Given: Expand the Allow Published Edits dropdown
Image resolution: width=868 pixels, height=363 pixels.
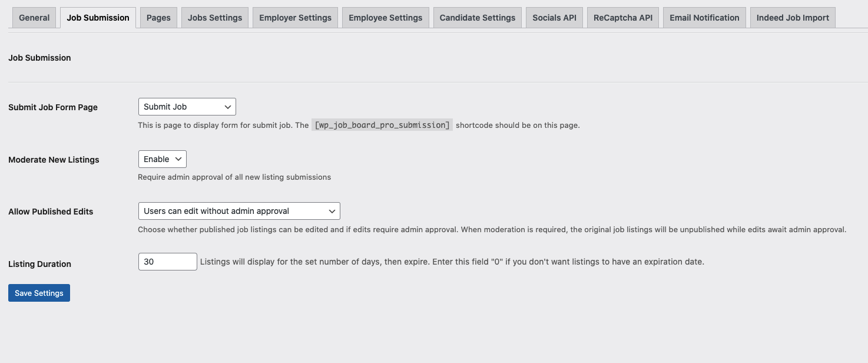Looking at the screenshot, I should 238,211.
